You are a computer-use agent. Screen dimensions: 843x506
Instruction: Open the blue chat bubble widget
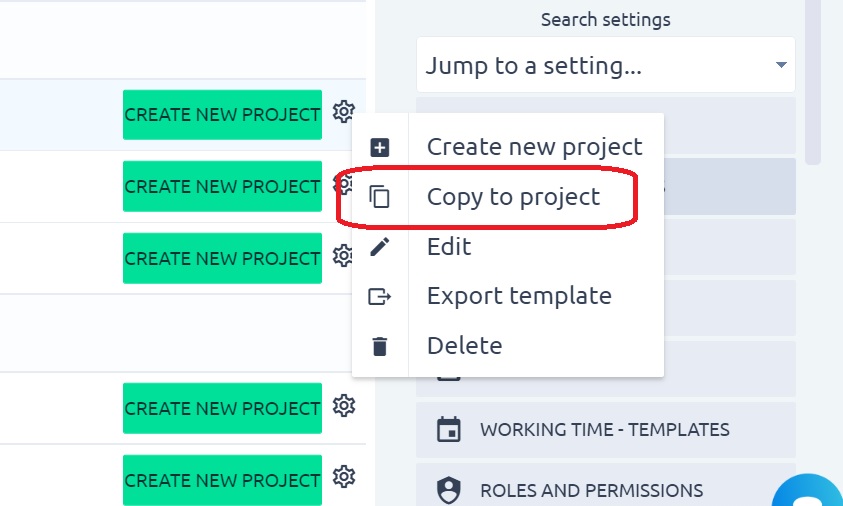pos(812,494)
